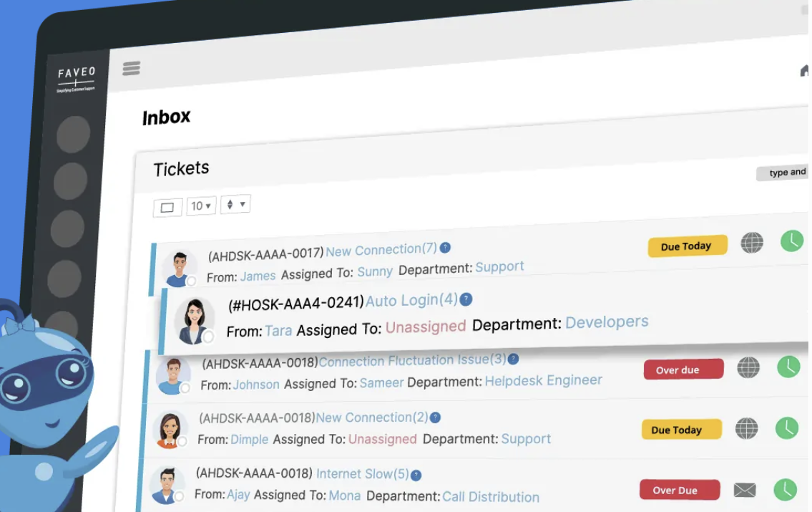This screenshot has width=812, height=512.
Task: Click assignee name Mona
Action: pos(345,496)
